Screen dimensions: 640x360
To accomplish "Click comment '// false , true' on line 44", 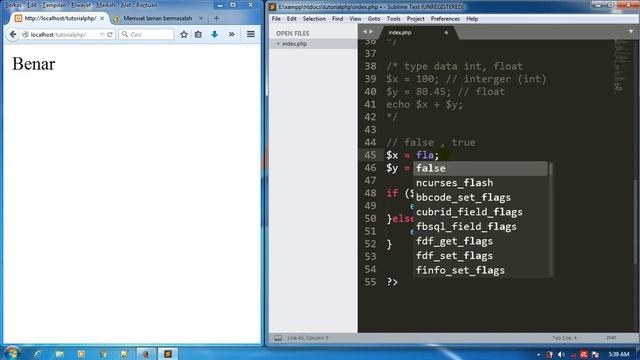I will (431, 142).
